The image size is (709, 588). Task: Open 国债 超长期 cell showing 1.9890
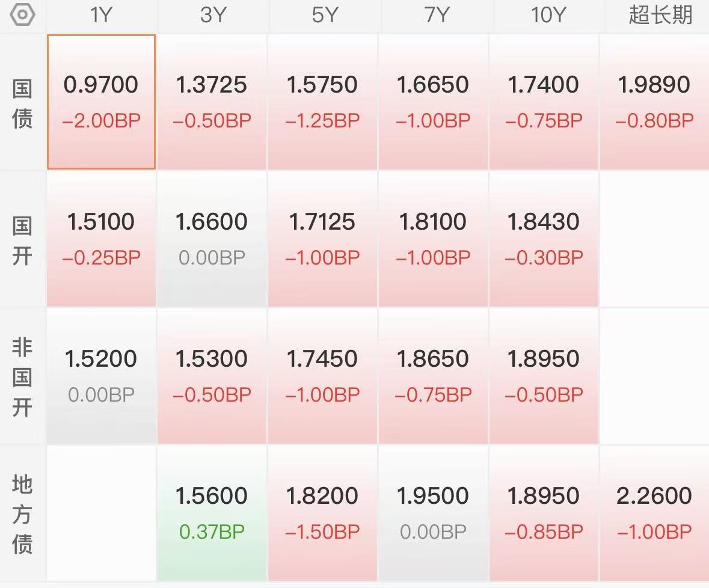654,102
